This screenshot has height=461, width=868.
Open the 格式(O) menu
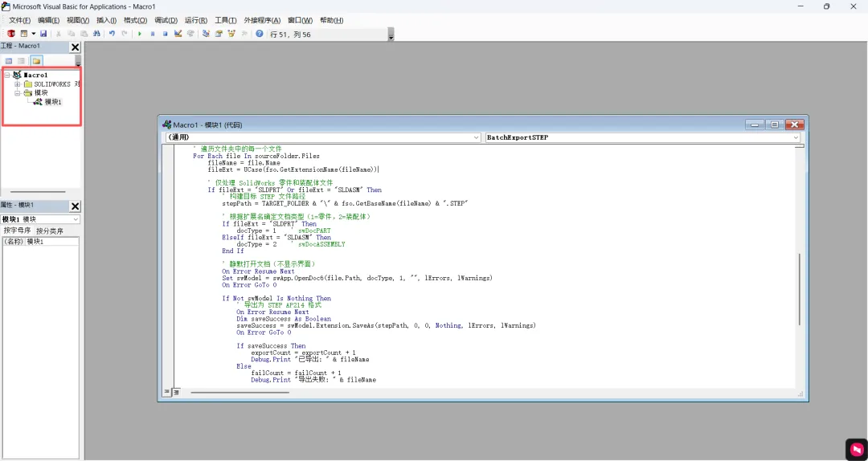point(136,20)
